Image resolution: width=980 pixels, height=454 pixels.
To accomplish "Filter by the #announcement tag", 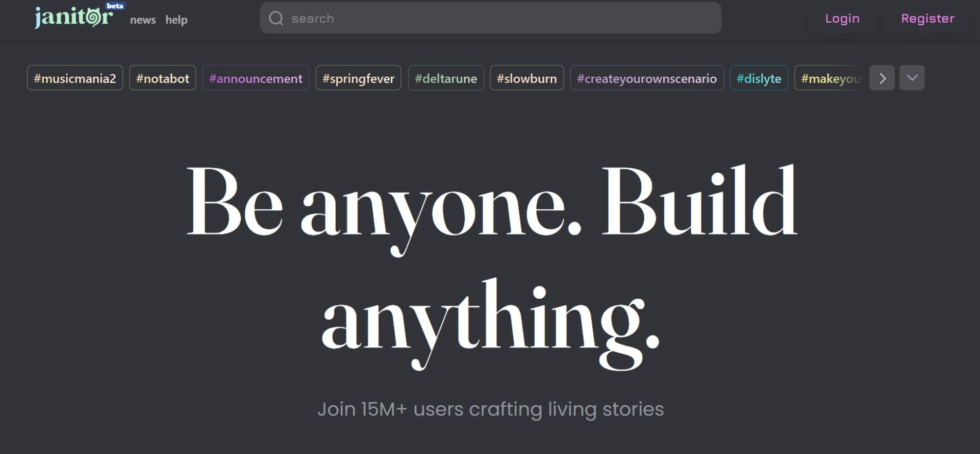I will pyautogui.click(x=256, y=78).
